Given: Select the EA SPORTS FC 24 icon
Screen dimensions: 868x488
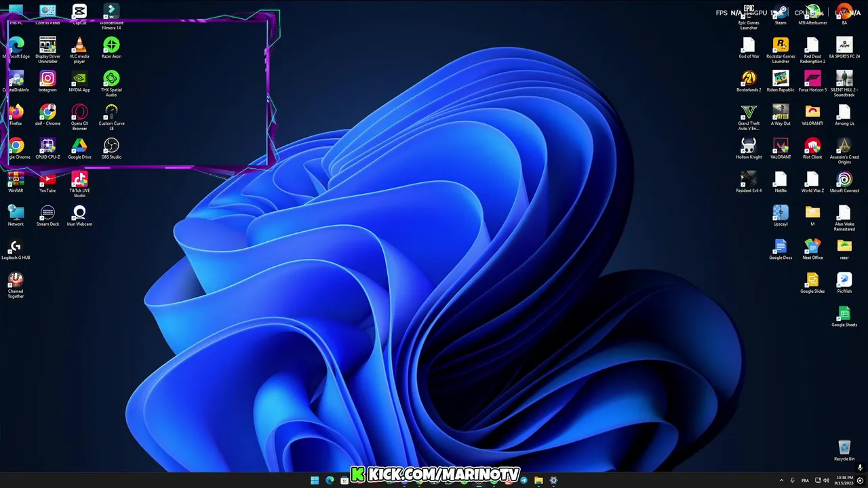Looking at the screenshot, I should click(x=844, y=48).
